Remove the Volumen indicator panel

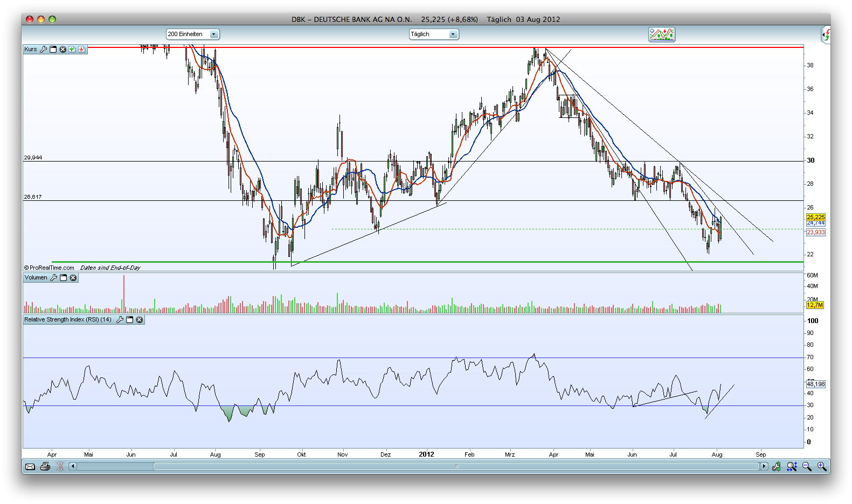73,278
